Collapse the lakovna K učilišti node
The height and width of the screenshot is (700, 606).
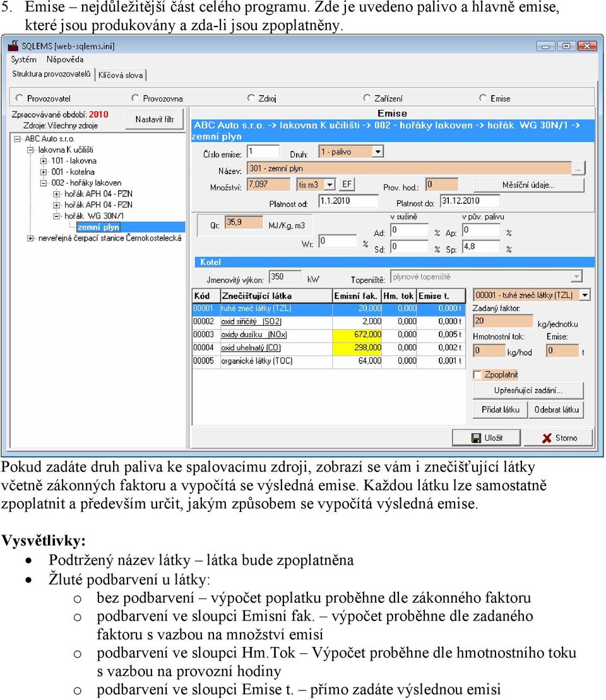point(30,150)
